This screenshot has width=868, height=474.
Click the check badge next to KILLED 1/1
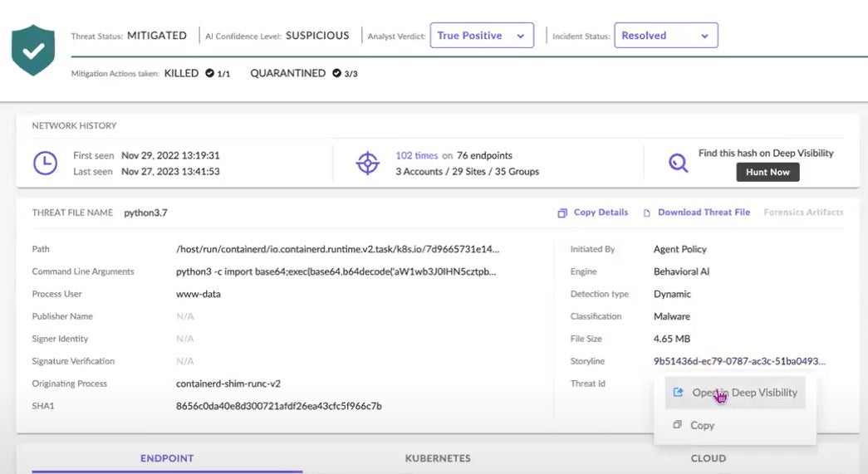tap(210, 73)
